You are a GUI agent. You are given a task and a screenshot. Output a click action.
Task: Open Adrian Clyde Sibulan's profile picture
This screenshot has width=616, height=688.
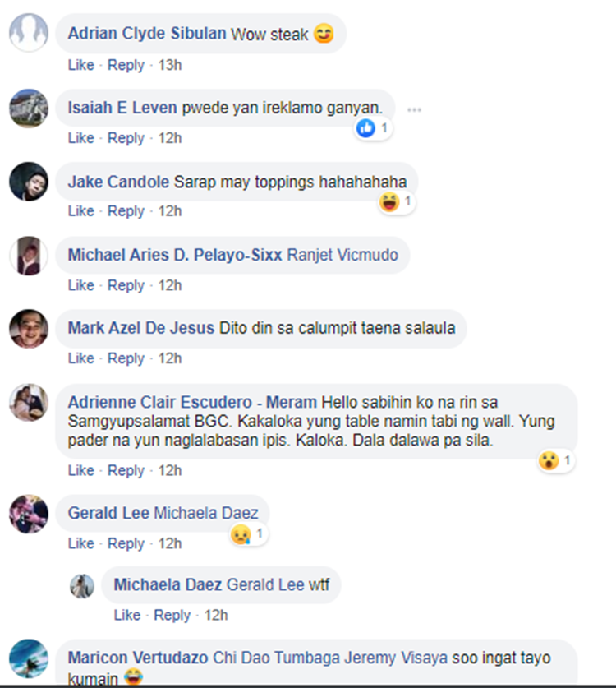[29, 33]
